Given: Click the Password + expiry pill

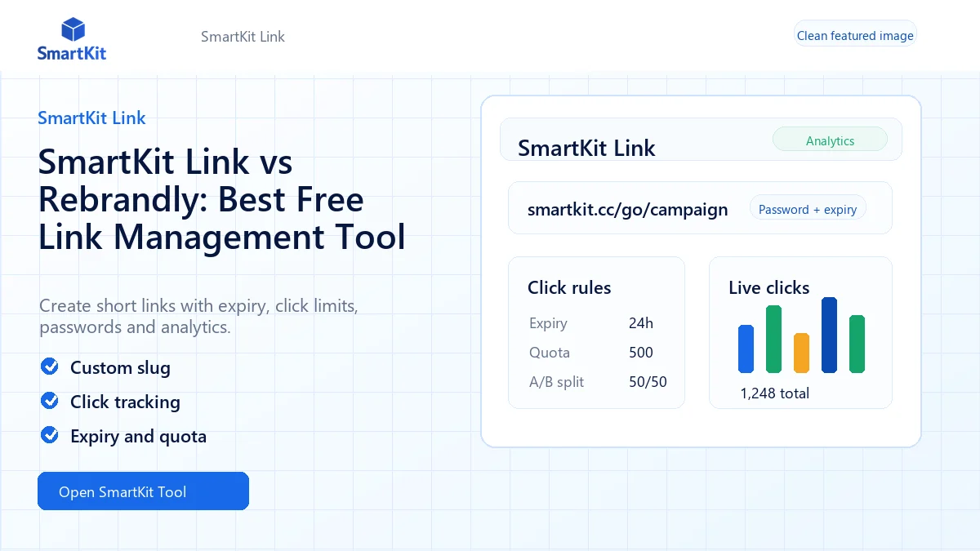Looking at the screenshot, I should pos(808,209).
